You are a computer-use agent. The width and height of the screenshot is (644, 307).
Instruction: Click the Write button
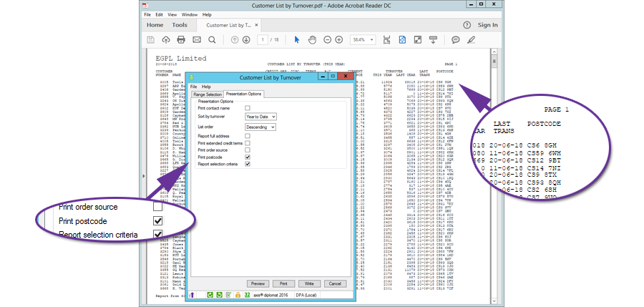tap(309, 283)
